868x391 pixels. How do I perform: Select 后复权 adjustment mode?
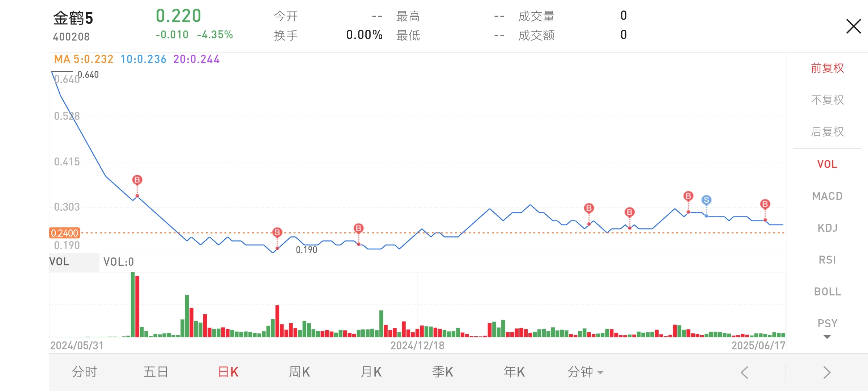click(827, 131)
